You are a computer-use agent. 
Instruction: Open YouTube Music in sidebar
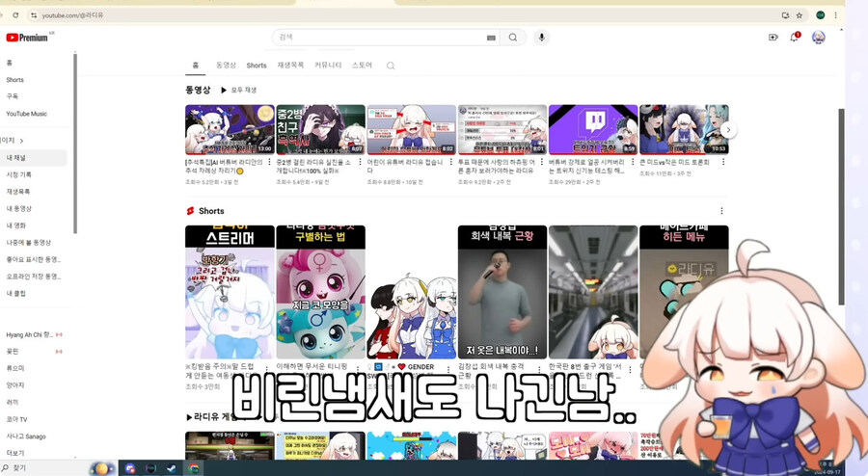tap(26, 114)
